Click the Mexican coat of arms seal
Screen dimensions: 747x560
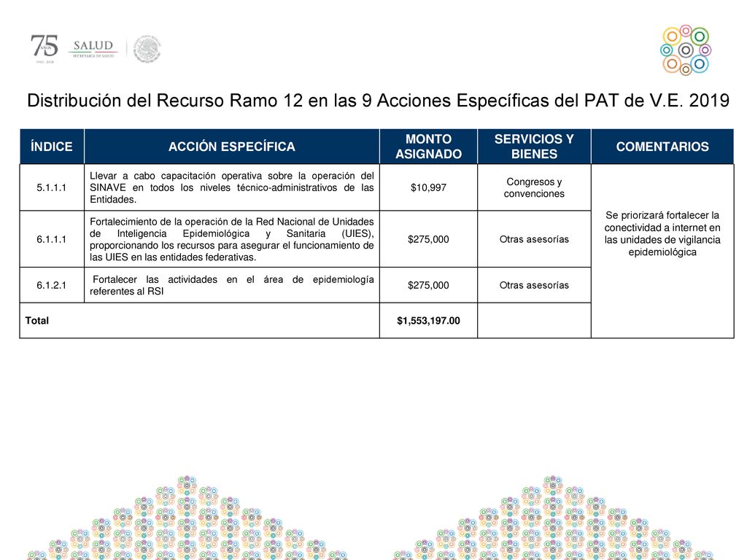[147, 49]
